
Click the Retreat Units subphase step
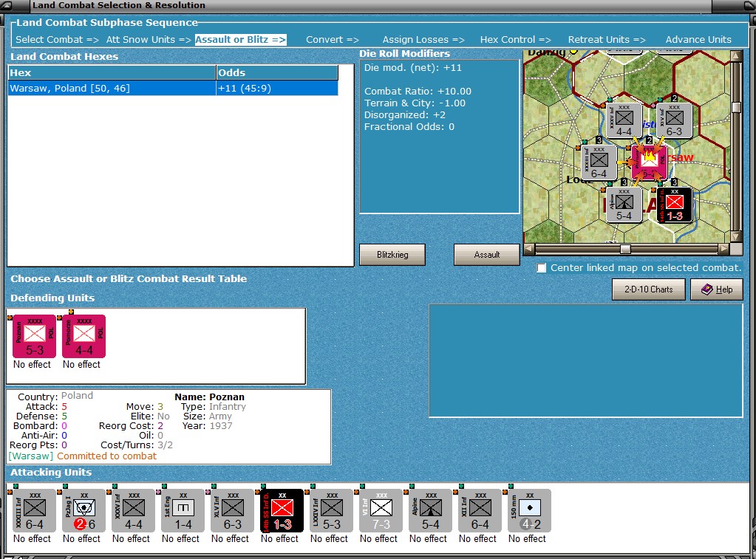tap(607, 40)
